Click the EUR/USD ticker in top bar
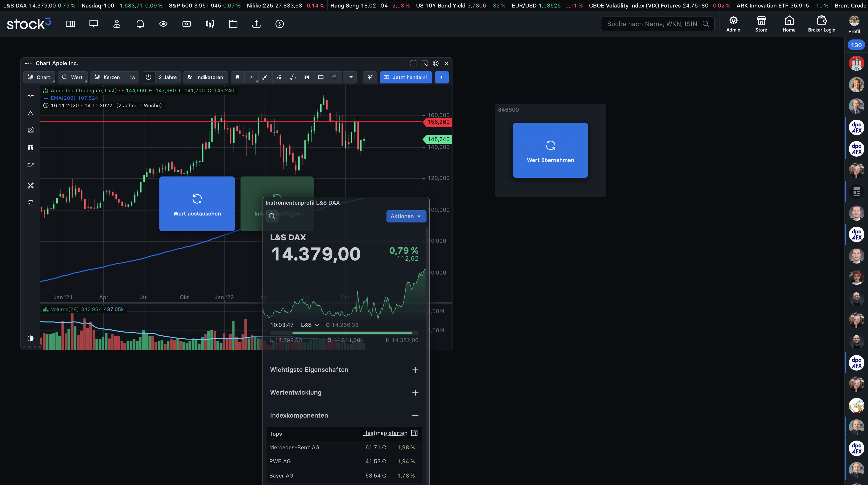This screenshot has height=485, width=868. [547, 5]
